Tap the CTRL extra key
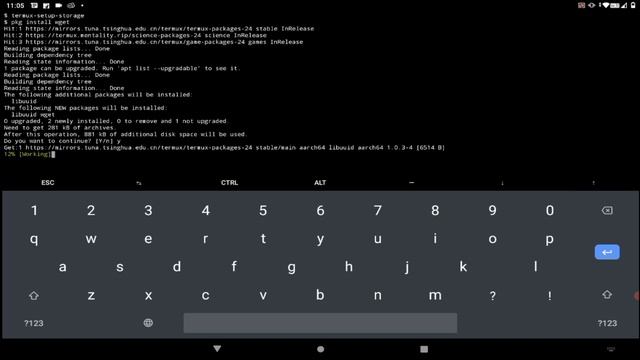 click(229, 182)
